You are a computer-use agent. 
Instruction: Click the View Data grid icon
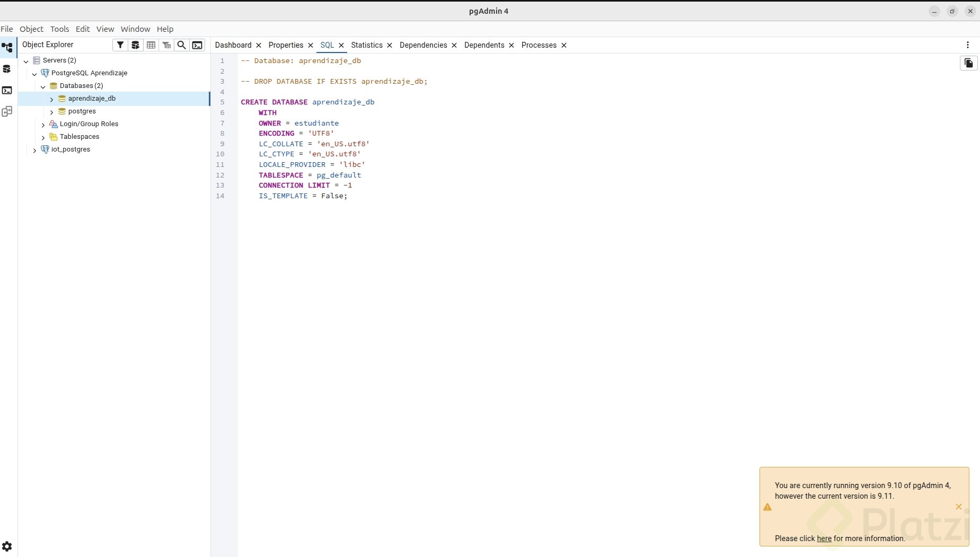(151, 45)
